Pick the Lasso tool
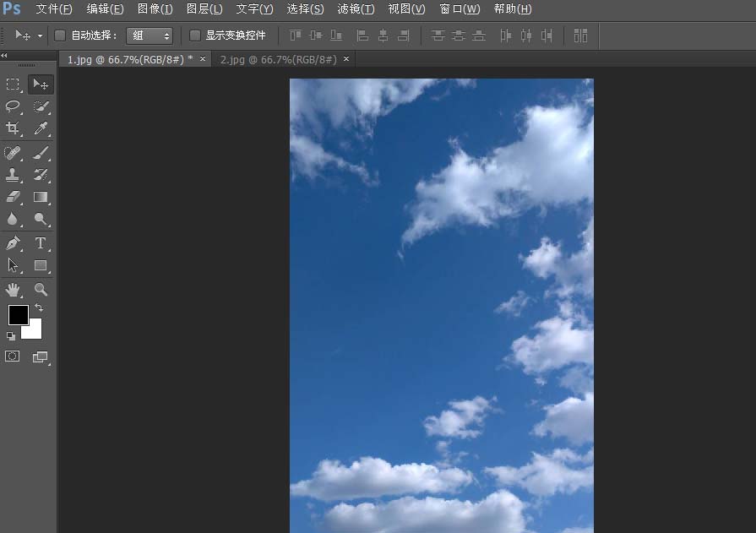The width and height of the screenshot is (756, 533). click(x=13, y=106)
